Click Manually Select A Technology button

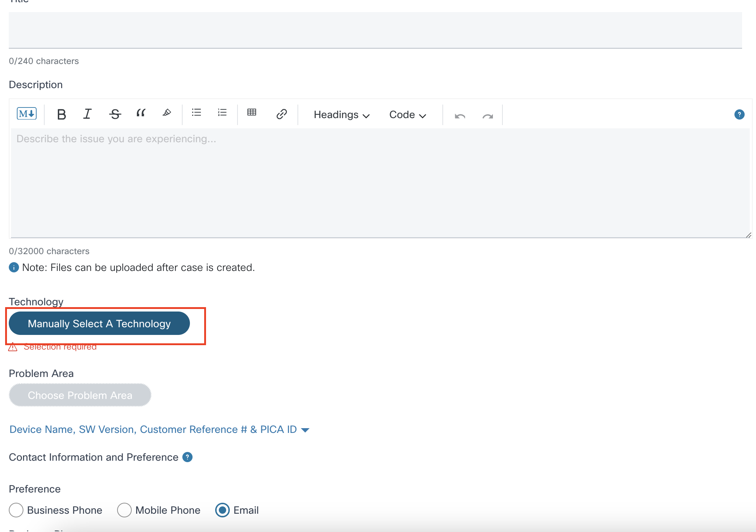pyautogui.click(x=99, y=324)
